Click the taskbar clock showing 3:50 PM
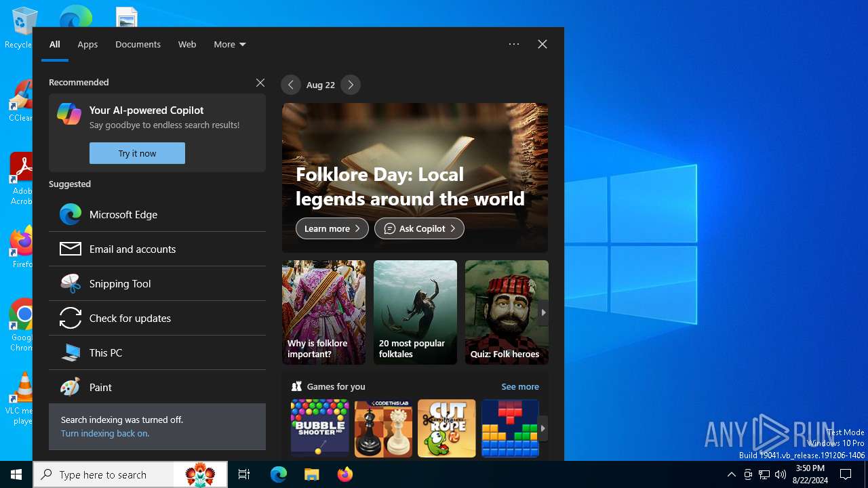868x488 pixels. [x=810, y=474]
